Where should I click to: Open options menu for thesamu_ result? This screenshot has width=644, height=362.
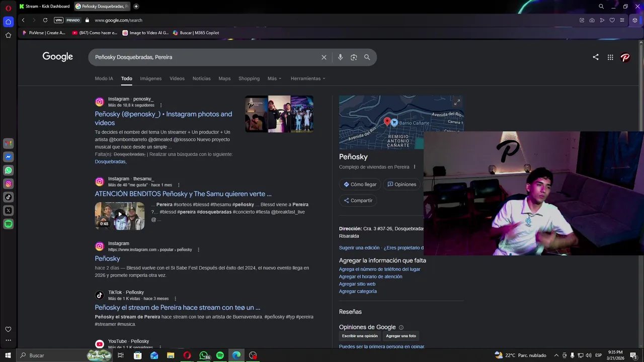(x=179, y=185)
